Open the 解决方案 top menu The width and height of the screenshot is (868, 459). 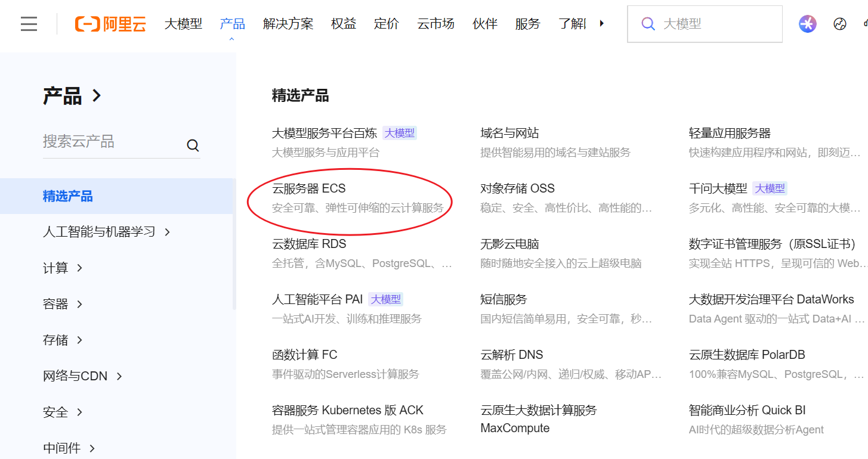coord(288,24)
